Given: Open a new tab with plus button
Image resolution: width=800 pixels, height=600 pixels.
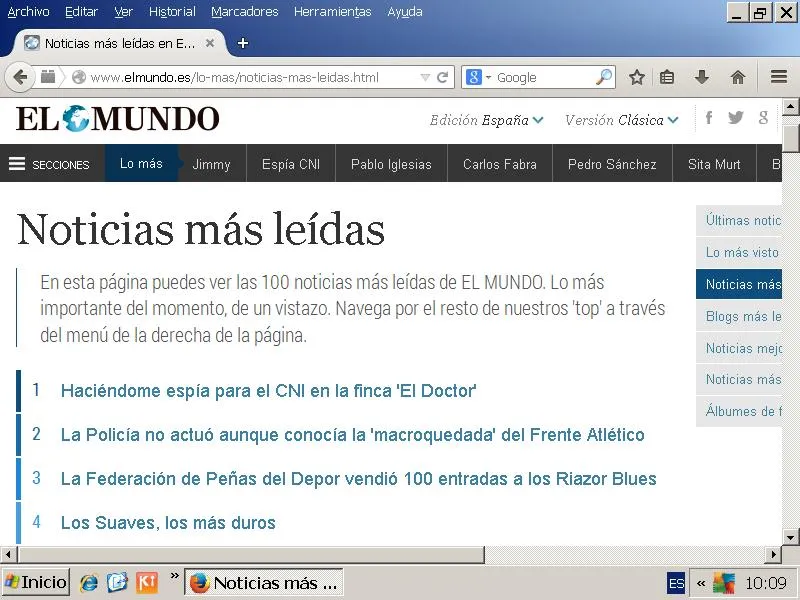Looking at the screenshot, I should (243, 43).
